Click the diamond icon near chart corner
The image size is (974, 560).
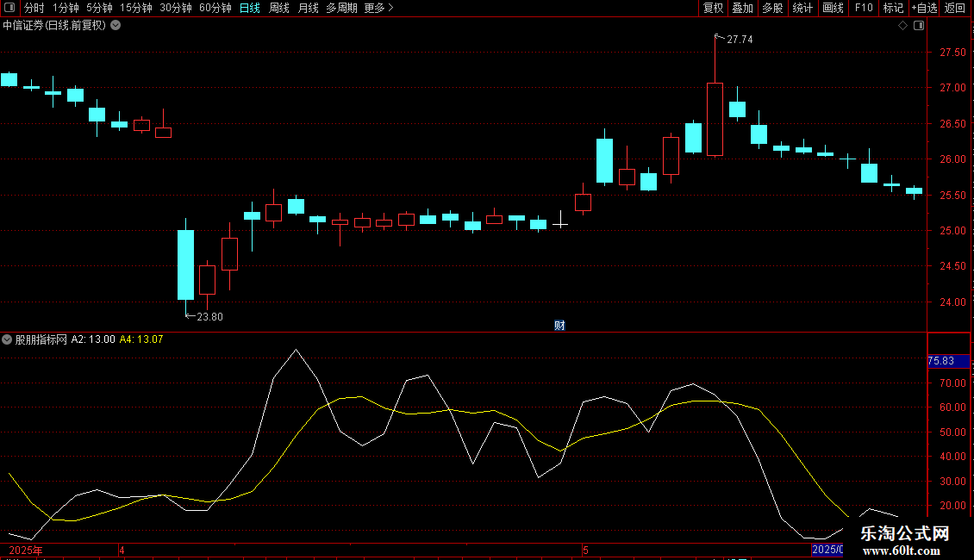(x=903, y=26)
